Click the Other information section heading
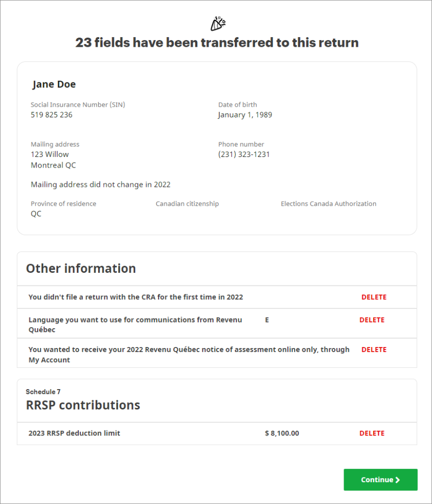This screenshot has height=504, width=432. pyautogui.click(x=81, y=268)
